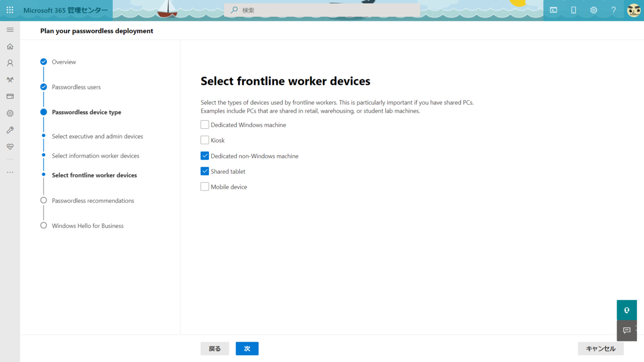Click the Select frontline worker devices title
Screen dimensions: 644x362
click(x=286, y=81)
